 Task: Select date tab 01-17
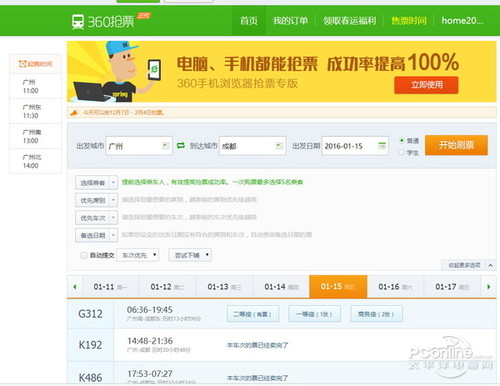(x=452, y=287)
